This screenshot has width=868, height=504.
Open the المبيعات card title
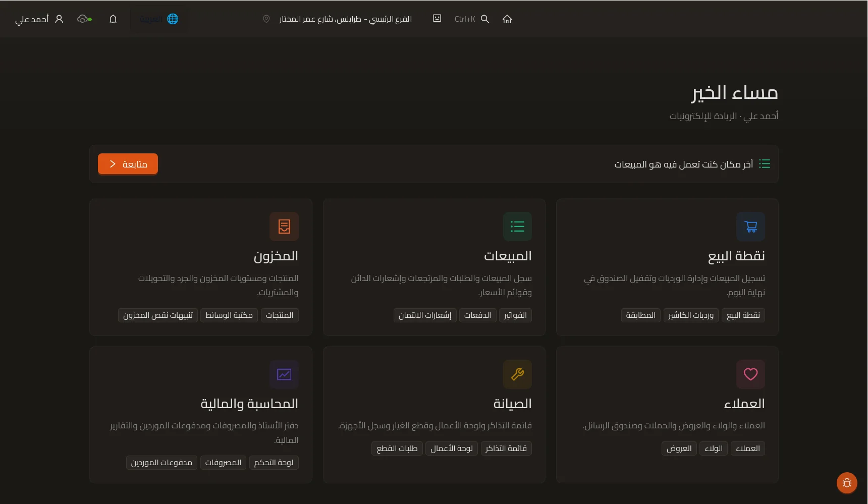[x=508, y=256]
